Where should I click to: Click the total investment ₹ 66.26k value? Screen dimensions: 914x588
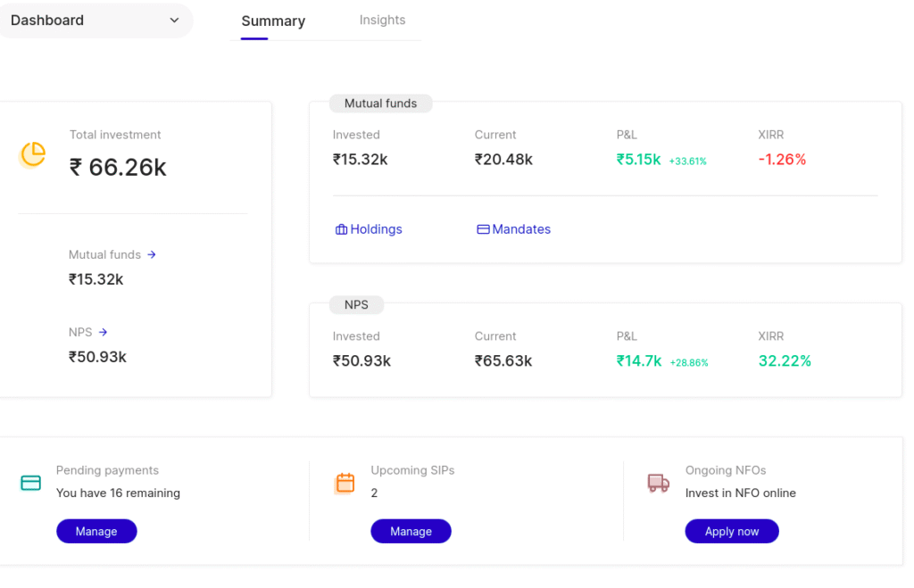click(119, 167)
